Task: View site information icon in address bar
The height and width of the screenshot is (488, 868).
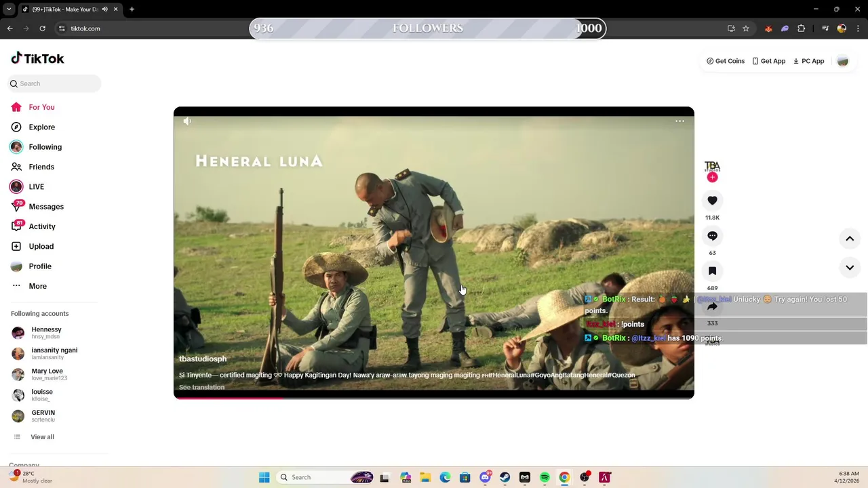Action: tap(62, 28)
